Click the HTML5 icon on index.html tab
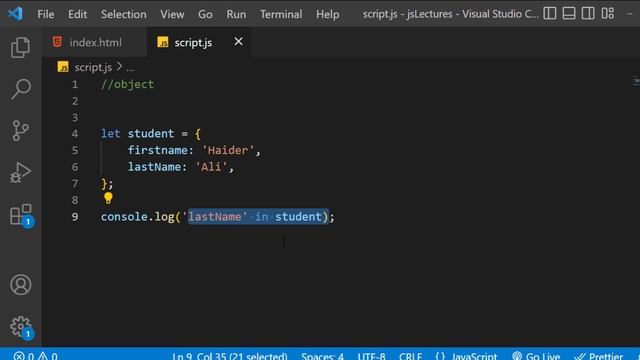640x360 pixels. [x=58, y=42]
